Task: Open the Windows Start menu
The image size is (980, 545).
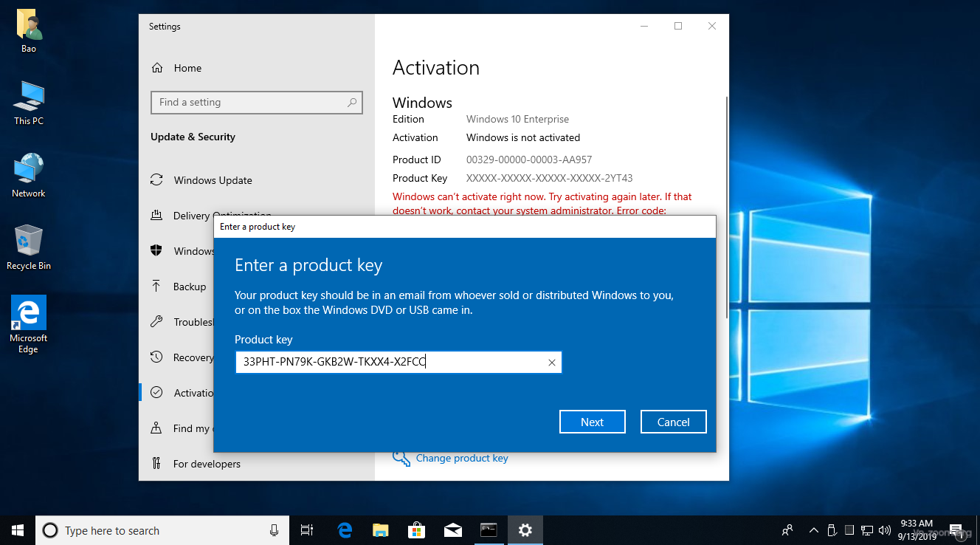Action: tap(18, 530)
